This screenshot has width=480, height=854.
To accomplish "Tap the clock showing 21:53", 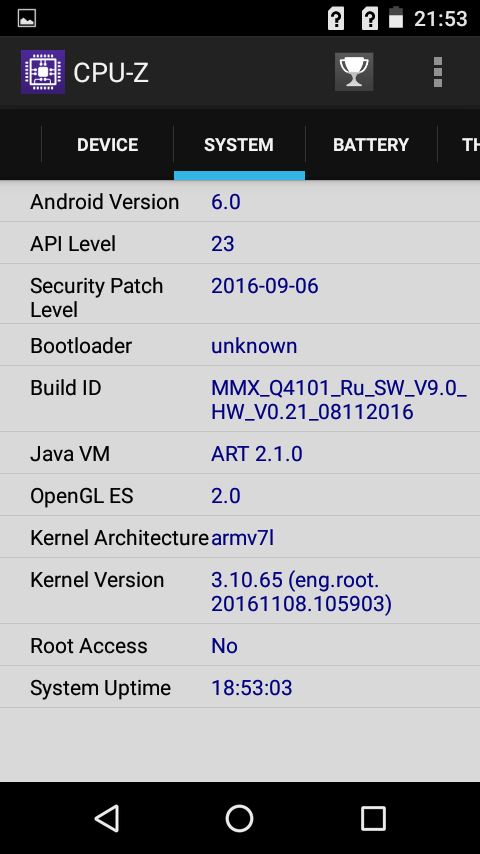I will 440,19.
